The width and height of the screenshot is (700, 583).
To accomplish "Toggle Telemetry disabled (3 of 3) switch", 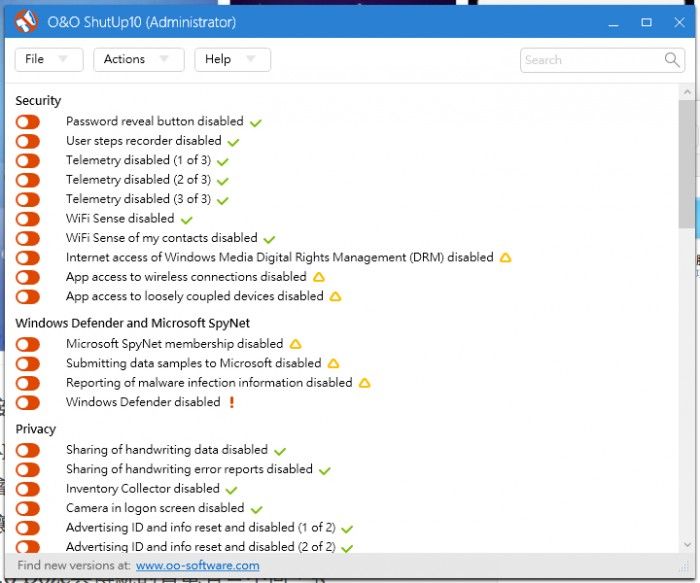I will [28, 200].
